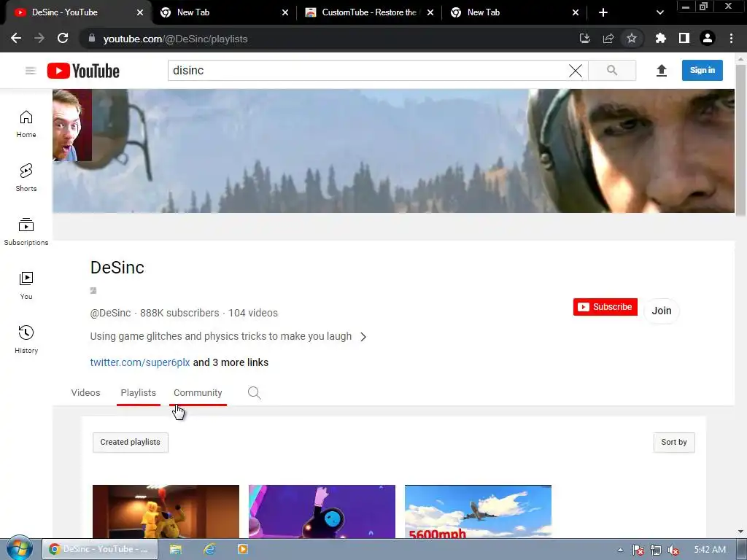Click the 888K subscribers text
Screen dimensions: 747x560
click(x=179, y=314)
